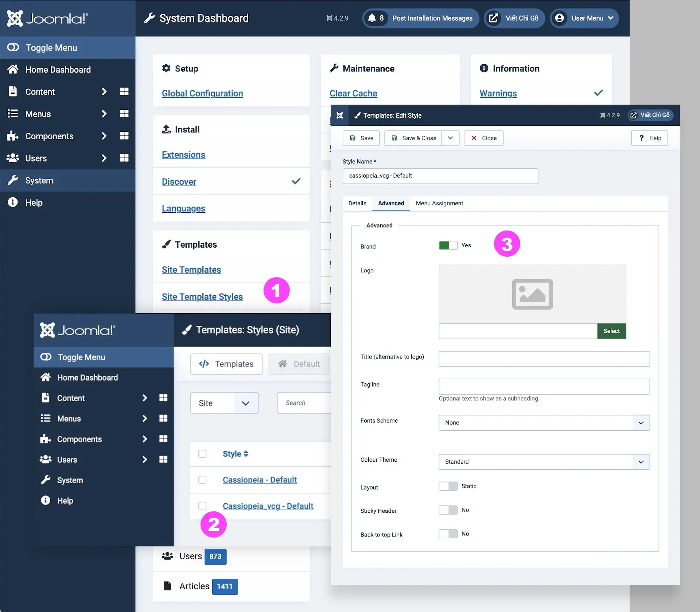
Task: Toggle the Brand switch off
Action: pyautogui.click(x=448, y=245)
